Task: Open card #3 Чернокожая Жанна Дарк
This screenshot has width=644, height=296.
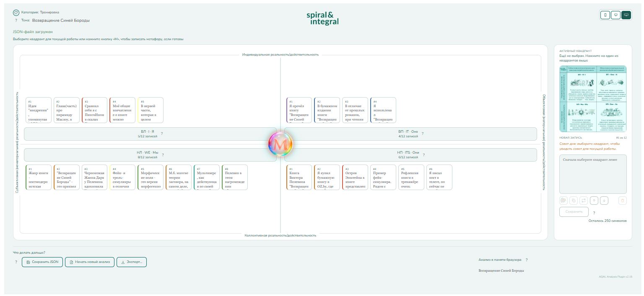Action: click(x=95, y=178)
